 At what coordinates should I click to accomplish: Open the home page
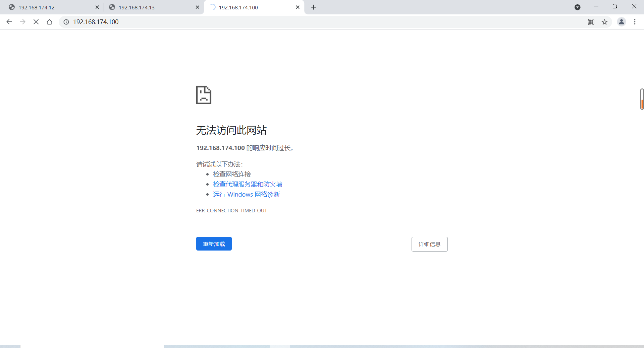pyautogui.click(x=49, y=22)
